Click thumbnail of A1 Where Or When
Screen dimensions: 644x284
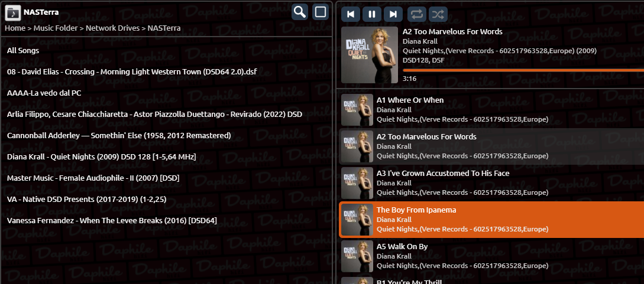point(357,110)
